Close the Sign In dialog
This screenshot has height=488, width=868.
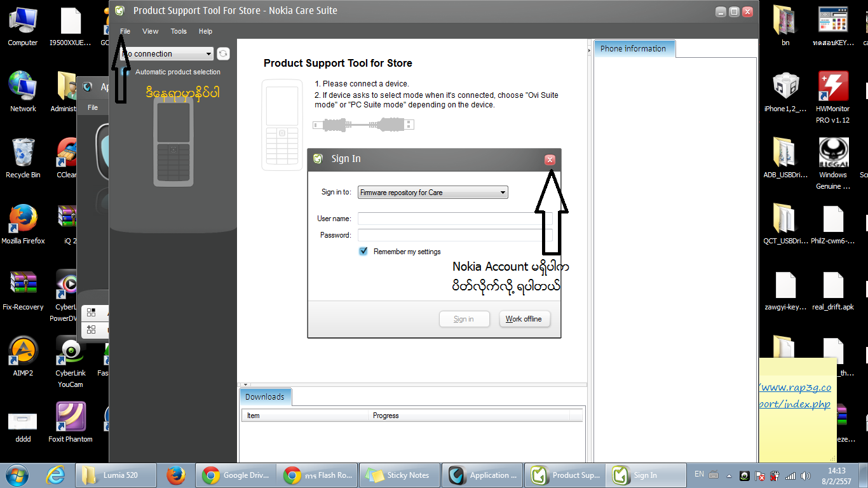550,159
